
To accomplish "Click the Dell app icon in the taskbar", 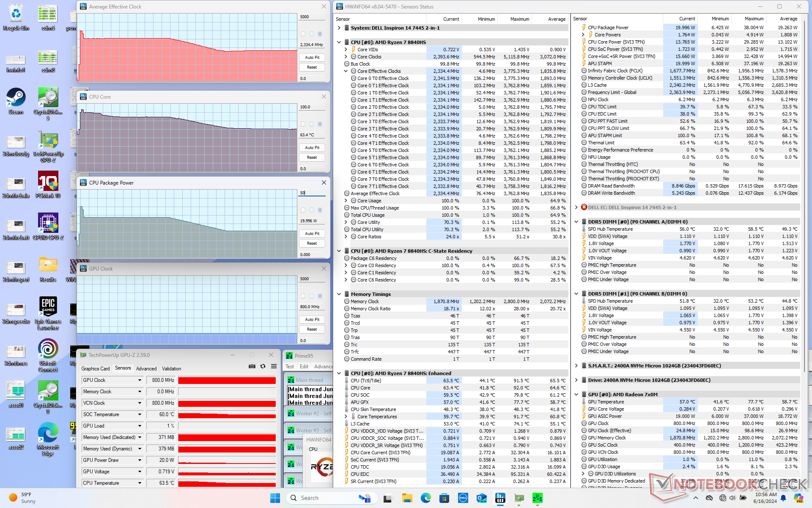I will 463,498.
